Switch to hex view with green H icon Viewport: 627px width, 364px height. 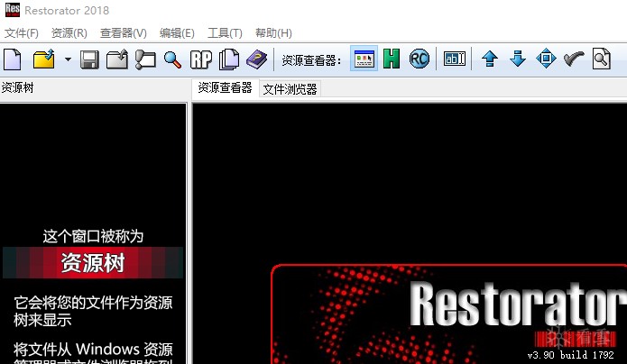(x=391, y=59)
